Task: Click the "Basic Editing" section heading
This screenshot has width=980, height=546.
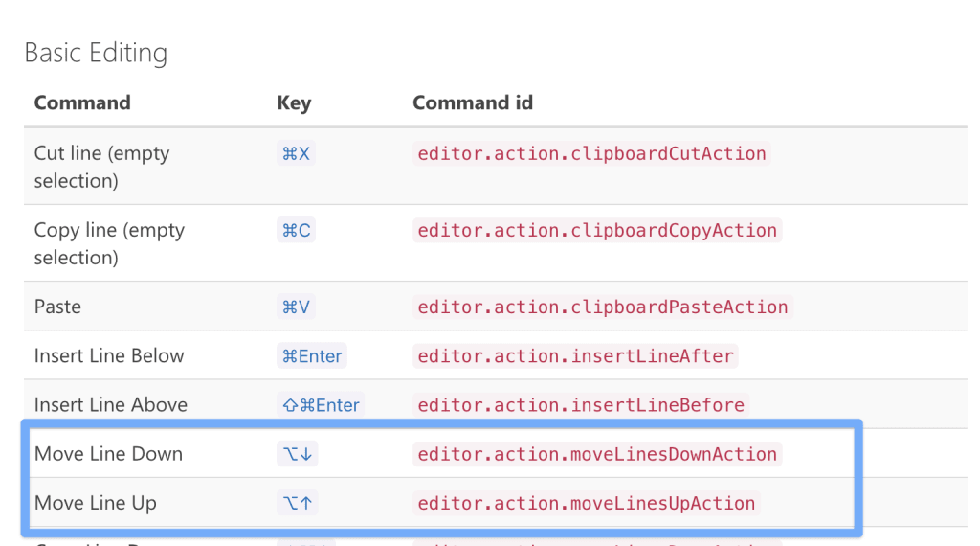Action: [x=96, y=53]
